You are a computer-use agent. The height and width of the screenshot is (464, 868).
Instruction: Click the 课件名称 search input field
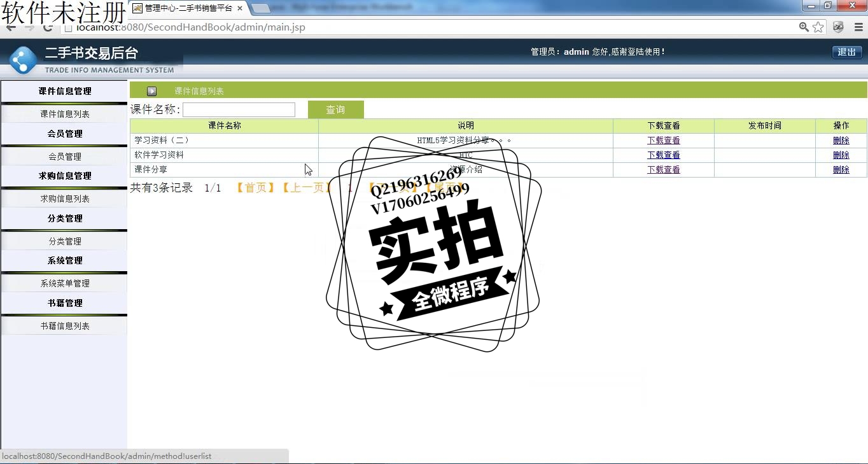pos(239,109)
